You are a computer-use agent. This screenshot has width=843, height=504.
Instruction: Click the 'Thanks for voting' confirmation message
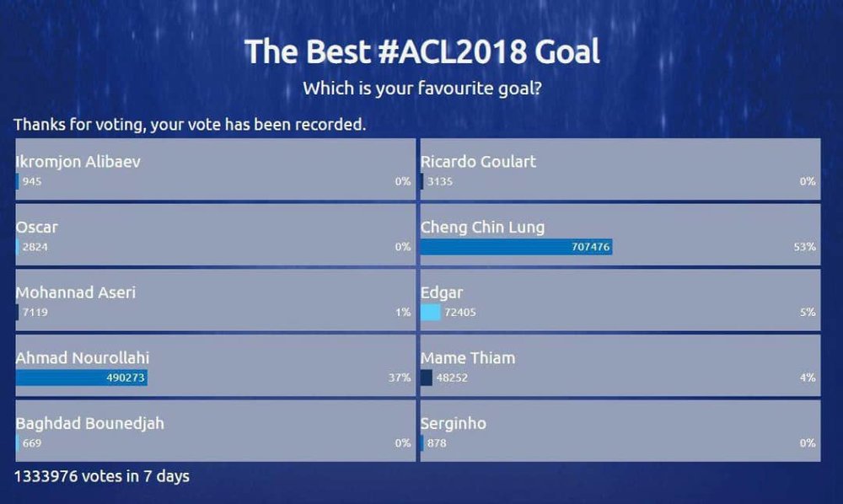tap(190, 125)
